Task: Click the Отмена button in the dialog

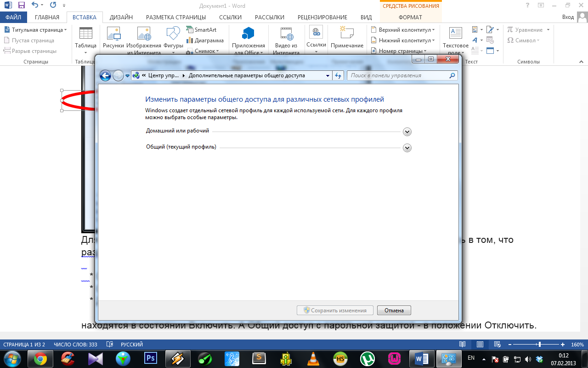Action: tap(394, 310)
